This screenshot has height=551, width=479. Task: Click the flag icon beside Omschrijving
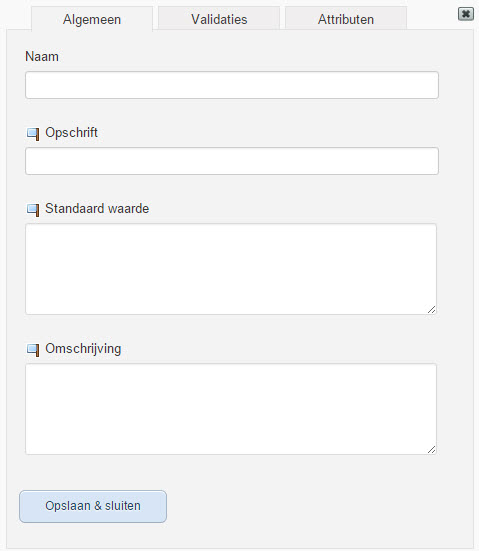pos(33,350)
